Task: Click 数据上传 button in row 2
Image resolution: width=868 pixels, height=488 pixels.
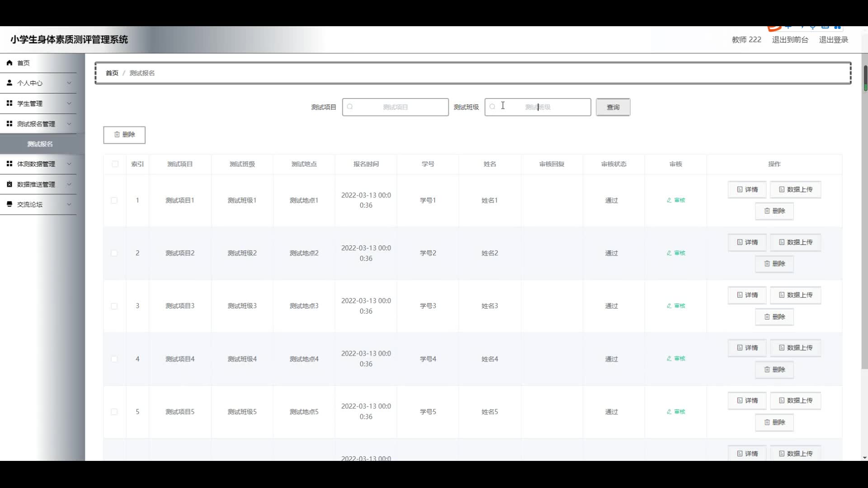Action: coord(795,242)
